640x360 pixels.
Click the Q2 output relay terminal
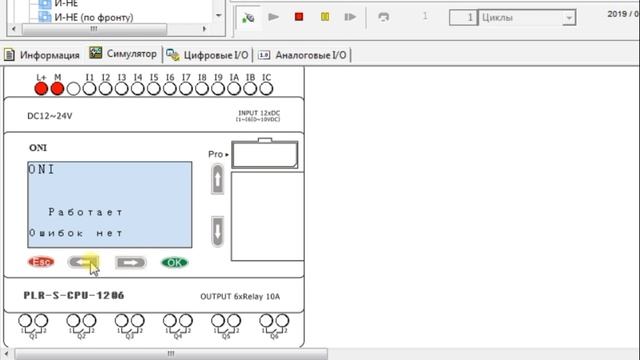pyautogui.click(x=81, y=326)
